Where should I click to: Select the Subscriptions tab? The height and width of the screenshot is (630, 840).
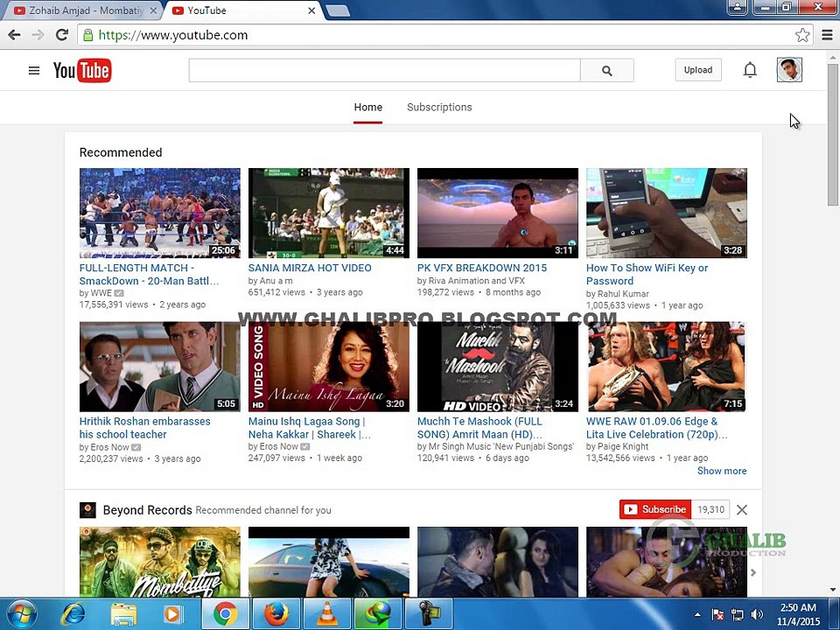439,107
